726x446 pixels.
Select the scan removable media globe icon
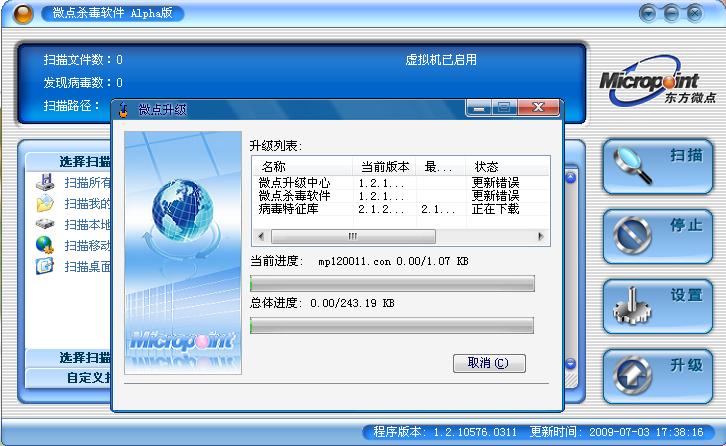45,245
